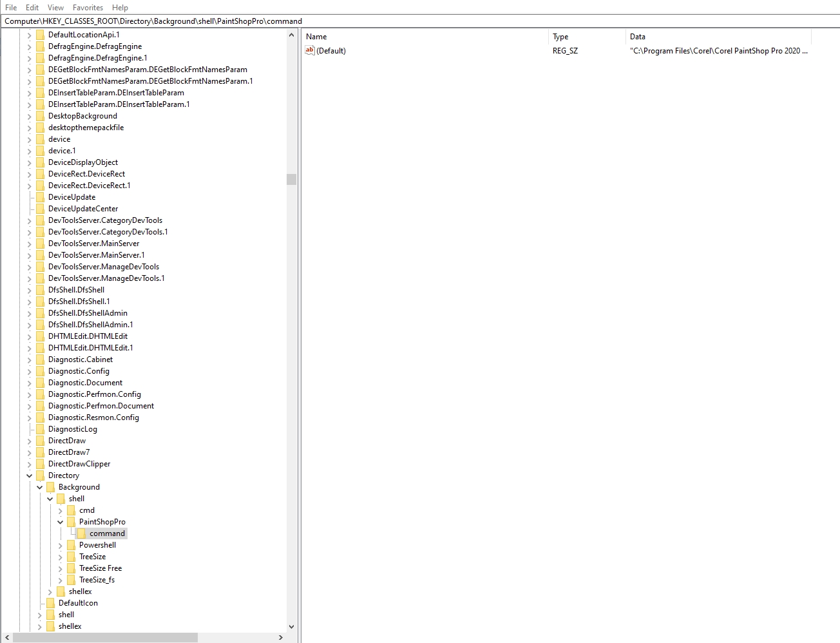
Task: Collapse the PaintShopPro key
Action: [61, 522]
